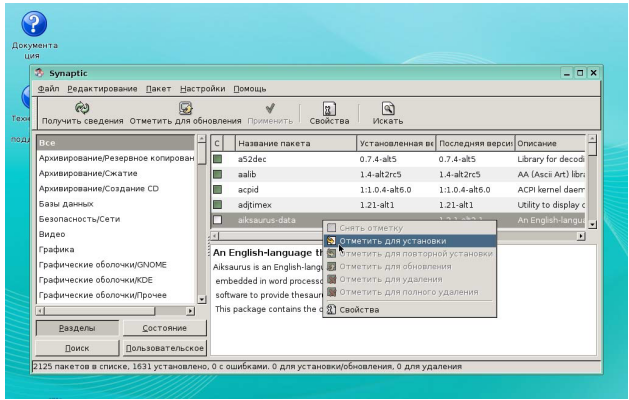Click the Поиск button
This screenshot has width=629, height=400.
coord(77,348)
